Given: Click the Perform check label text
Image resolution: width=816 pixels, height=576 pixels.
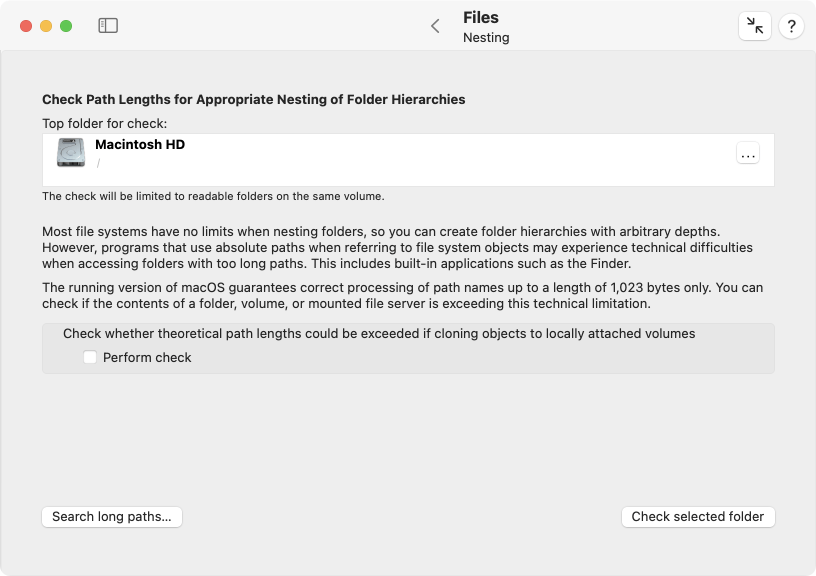Looking at the screenshot, I should click(147, 357).
